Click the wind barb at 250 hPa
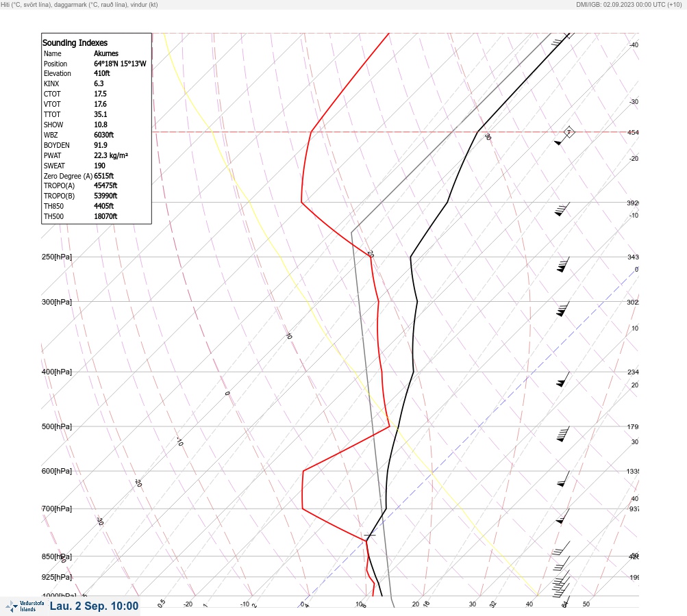The width and height of the screenshot is (687, 616). point(563,264)
